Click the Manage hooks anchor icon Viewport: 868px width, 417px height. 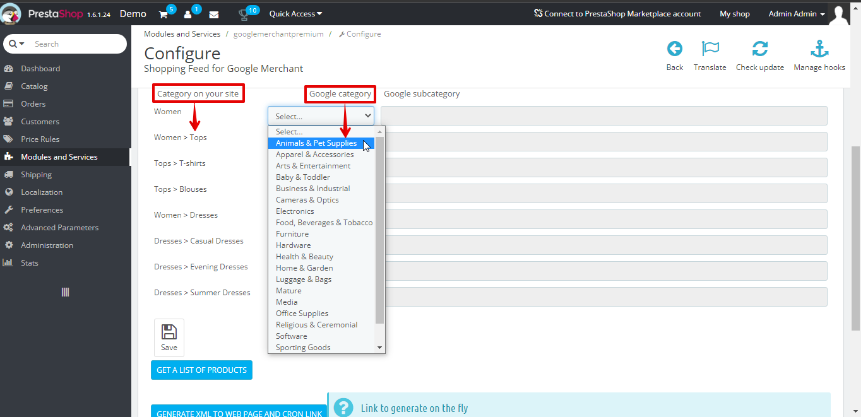pos(819,49)
